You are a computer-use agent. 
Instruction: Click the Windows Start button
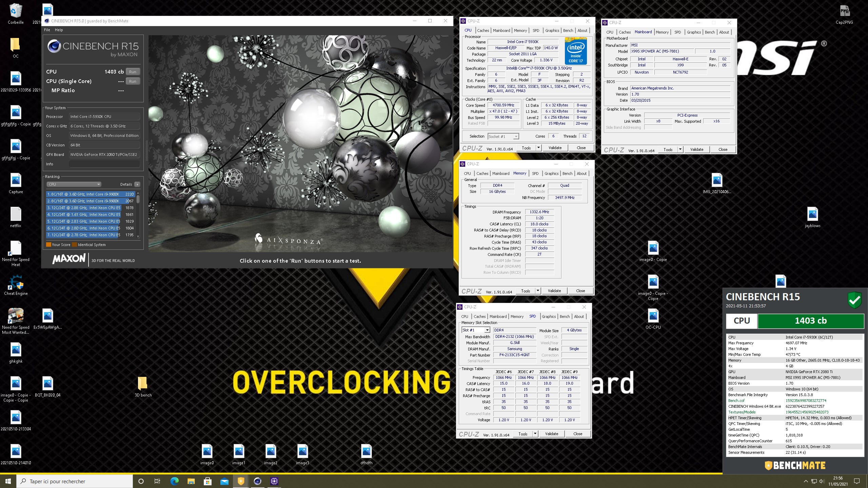[8, 481]
